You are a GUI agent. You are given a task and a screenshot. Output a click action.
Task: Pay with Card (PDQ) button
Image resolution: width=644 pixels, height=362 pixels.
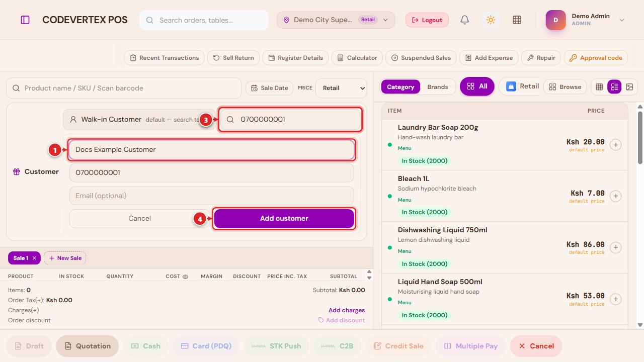[206, 346]
